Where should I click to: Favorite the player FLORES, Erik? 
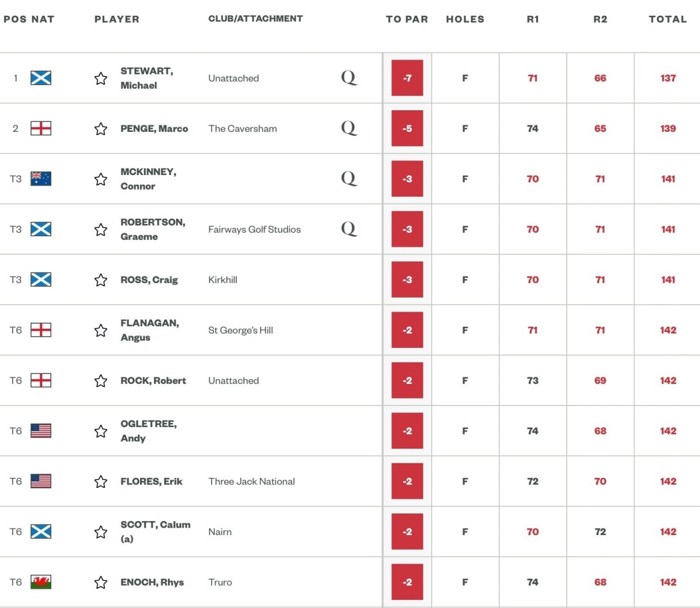point(100,481)
